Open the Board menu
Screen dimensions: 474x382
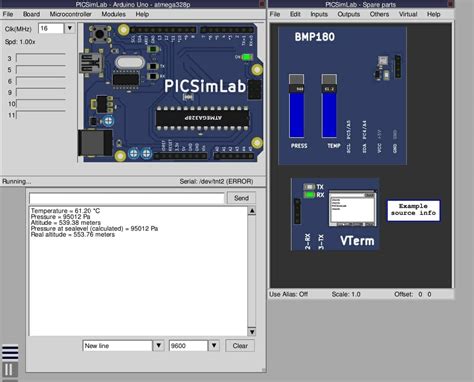tap(31, 14)
